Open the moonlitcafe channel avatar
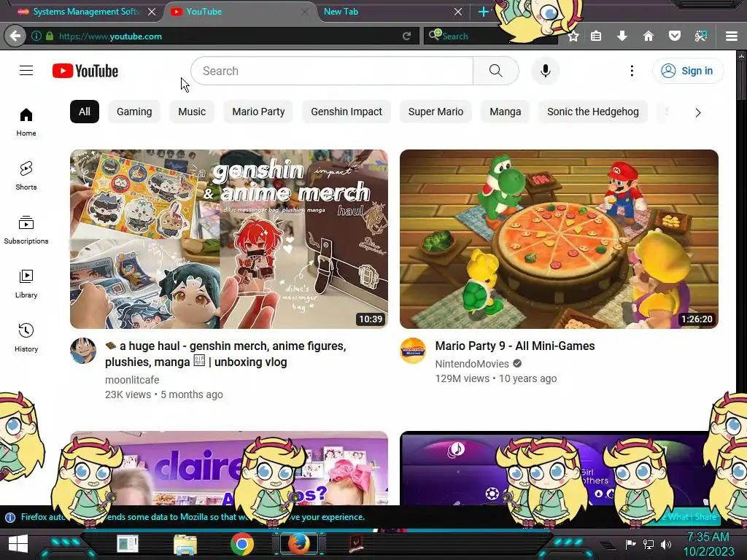 point(83,351)
